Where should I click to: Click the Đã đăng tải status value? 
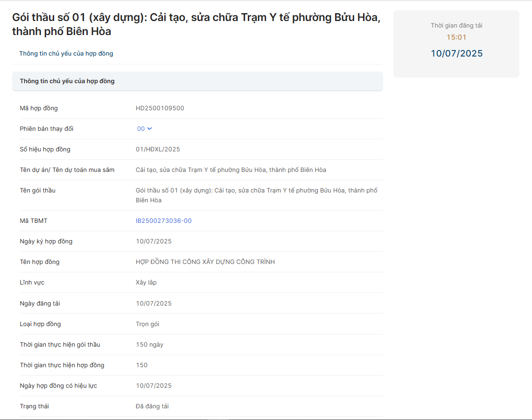[x=152, y=406]
